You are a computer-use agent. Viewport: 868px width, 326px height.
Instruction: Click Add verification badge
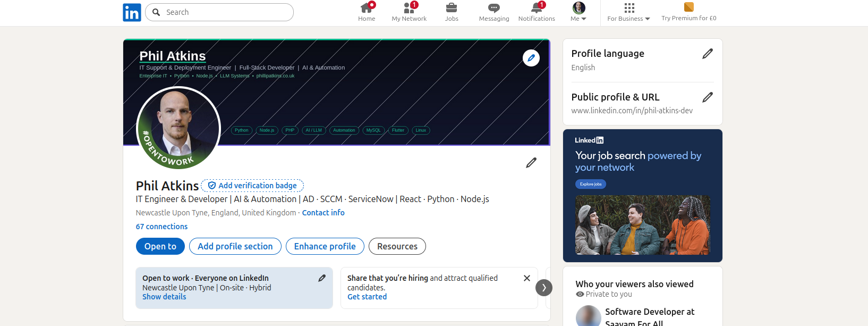(252, 186)
